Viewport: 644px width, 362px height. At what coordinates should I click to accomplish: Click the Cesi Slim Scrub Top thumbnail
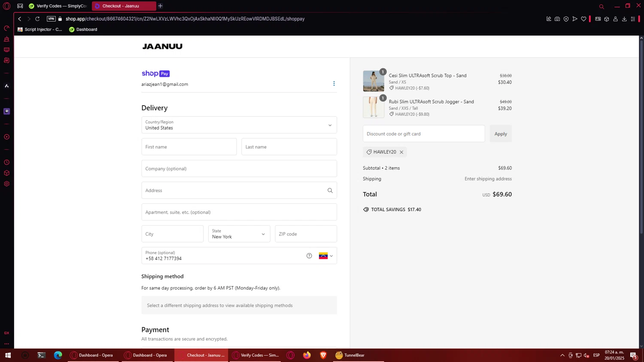(374, 81)
